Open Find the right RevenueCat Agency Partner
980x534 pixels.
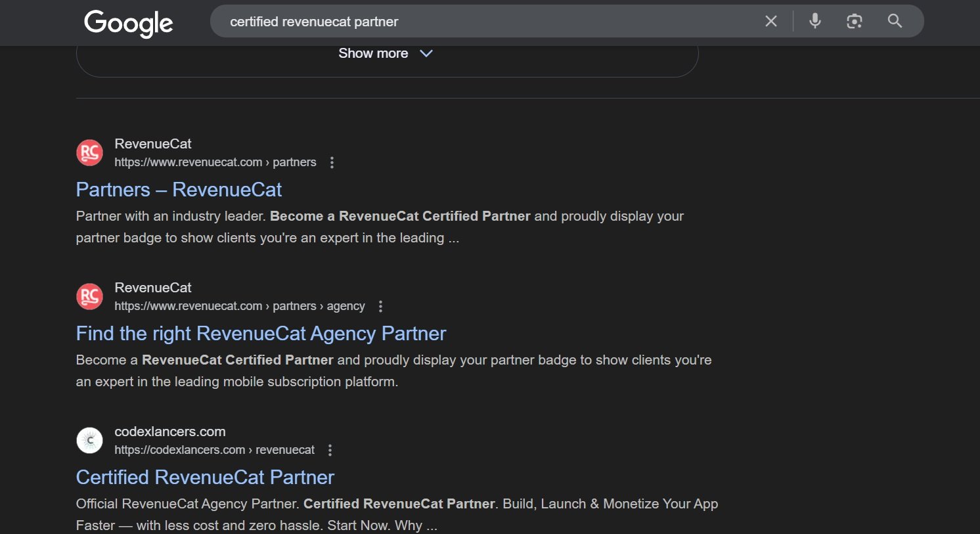[261, 334]
